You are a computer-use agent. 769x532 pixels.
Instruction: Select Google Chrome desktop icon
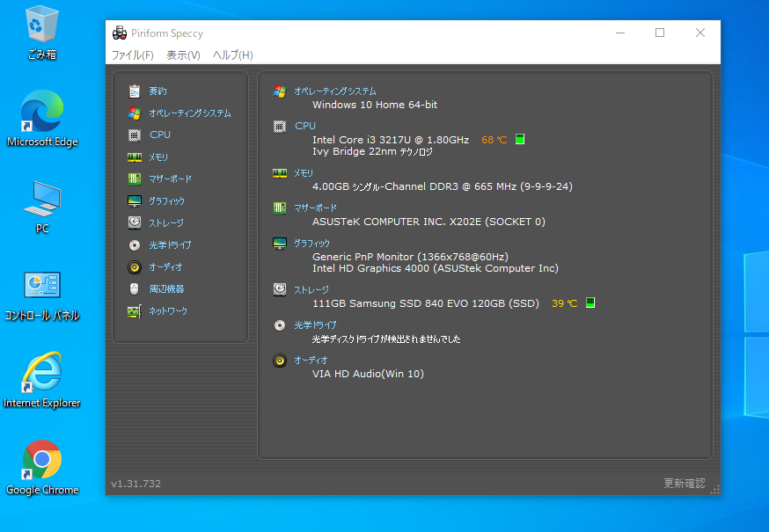click(x=42, y=469)
